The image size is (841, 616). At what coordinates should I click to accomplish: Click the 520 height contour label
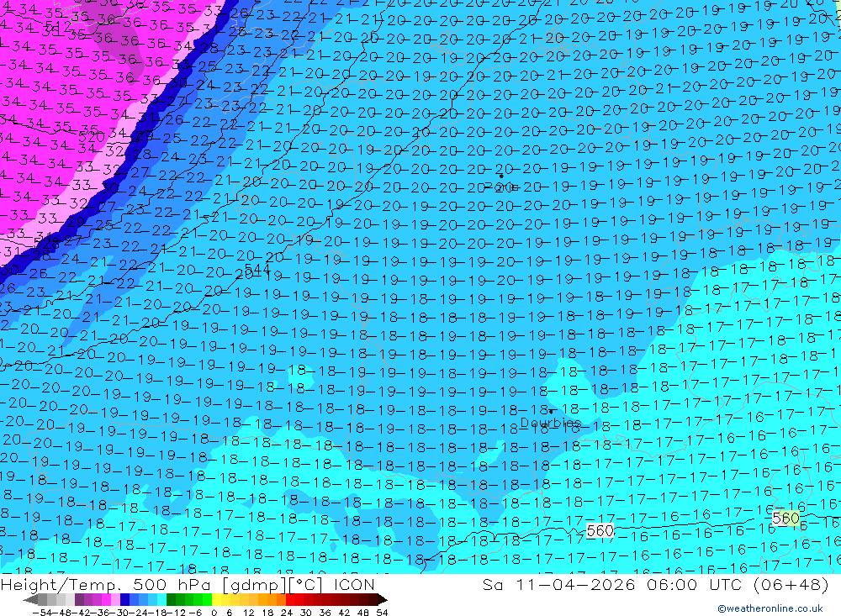[x=92, y=137]
